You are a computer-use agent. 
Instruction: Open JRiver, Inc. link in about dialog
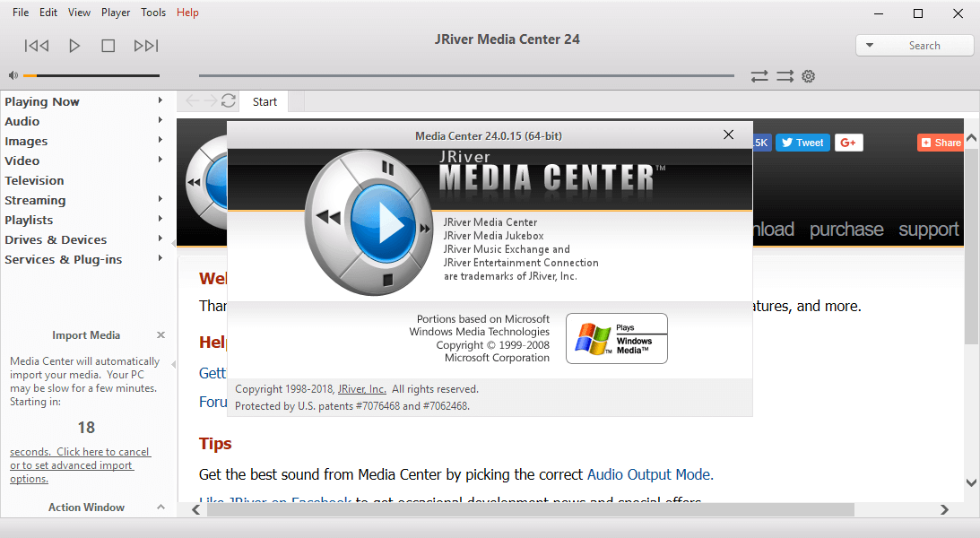tap(362, 388)
